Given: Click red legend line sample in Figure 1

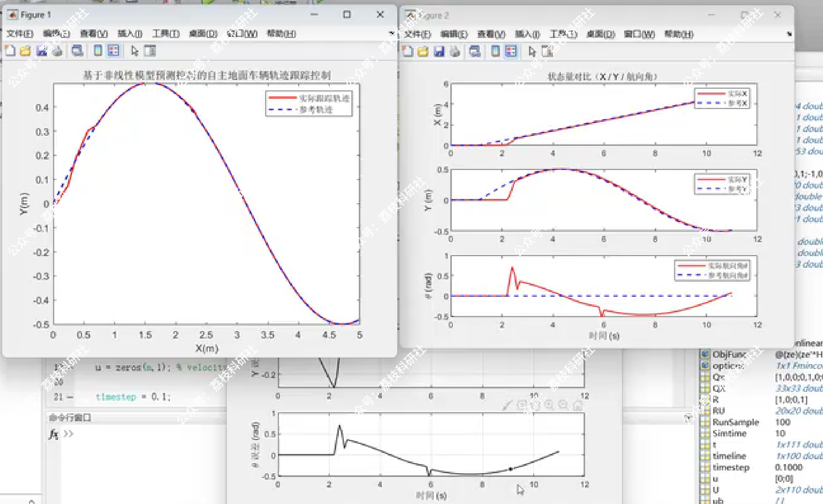Looking at the screenshot, I should (x=282, y=98).
